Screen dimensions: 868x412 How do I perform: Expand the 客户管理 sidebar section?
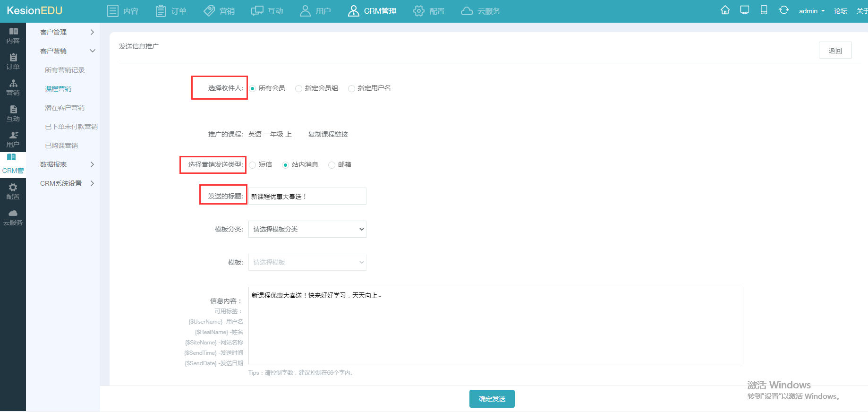tap(67, 32)
